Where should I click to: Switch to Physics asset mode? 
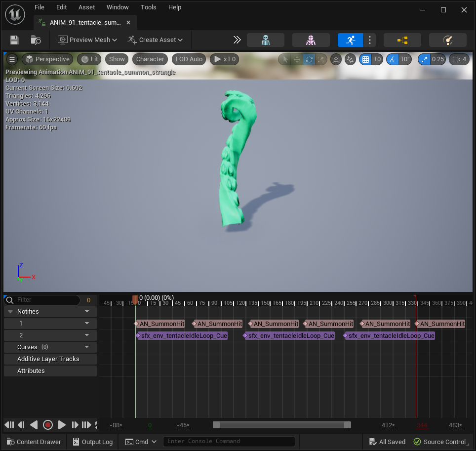tap(448, 40)
